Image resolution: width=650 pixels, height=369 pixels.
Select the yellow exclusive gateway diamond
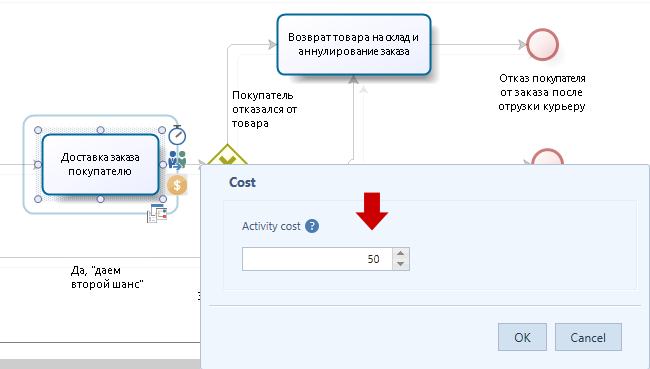228,154
